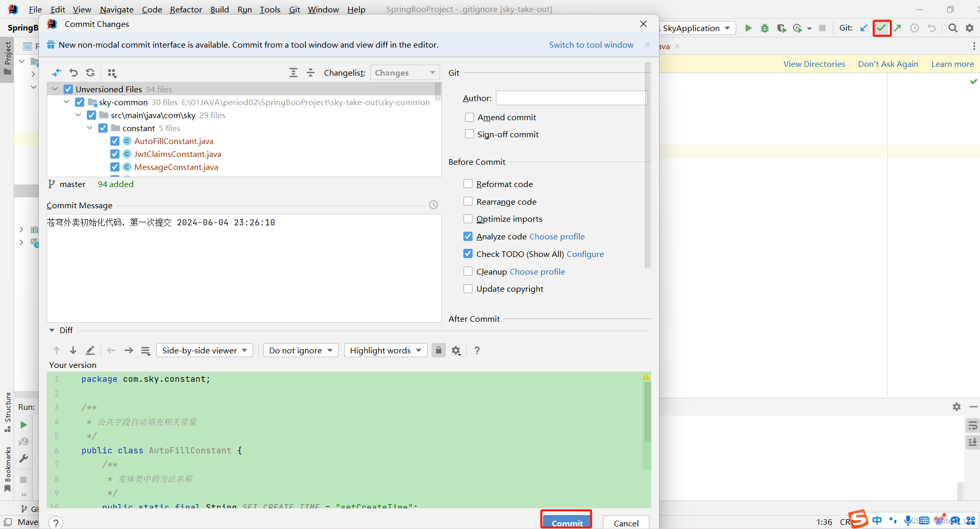This screenshot has width=980, height=529.
Task: Enable Optimize imports checkbox
Action: (x=468, y=218)
